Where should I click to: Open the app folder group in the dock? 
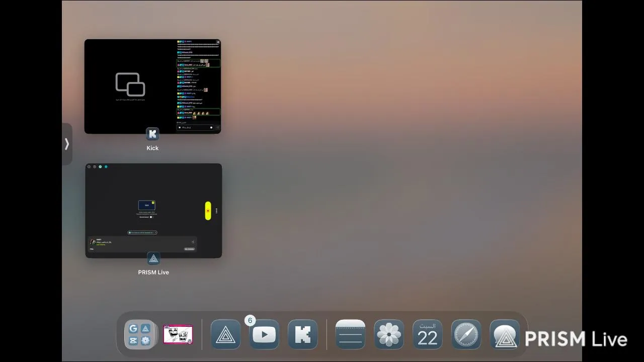click(139, 335)
